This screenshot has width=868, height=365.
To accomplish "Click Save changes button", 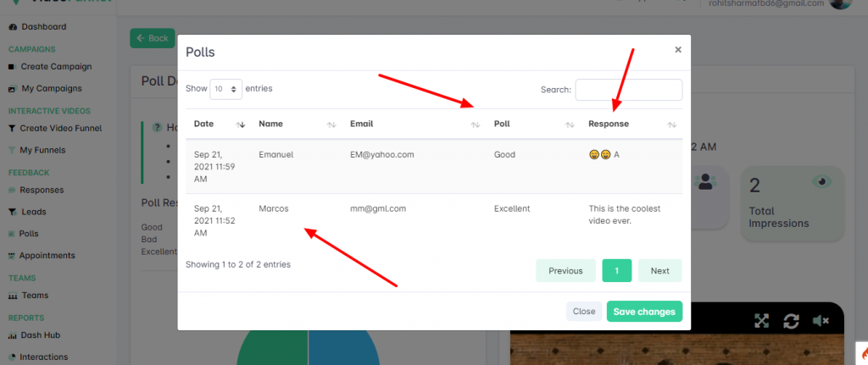I will (644, 312).
